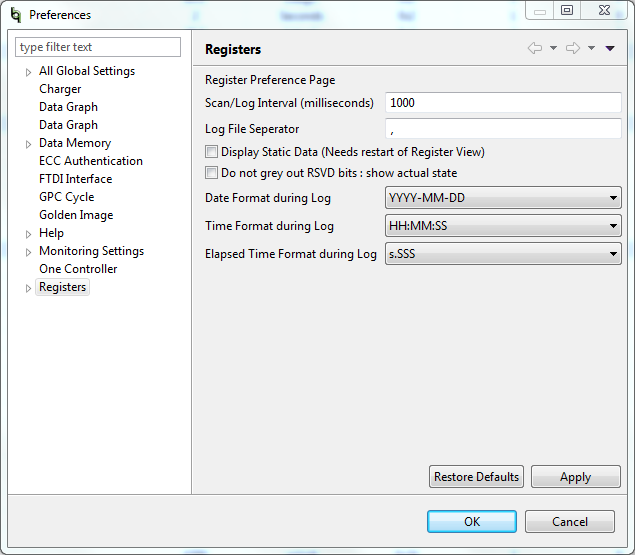Click the Registers page heading
Viewport: 635px width, 555px height.
[x=233, y=49]
